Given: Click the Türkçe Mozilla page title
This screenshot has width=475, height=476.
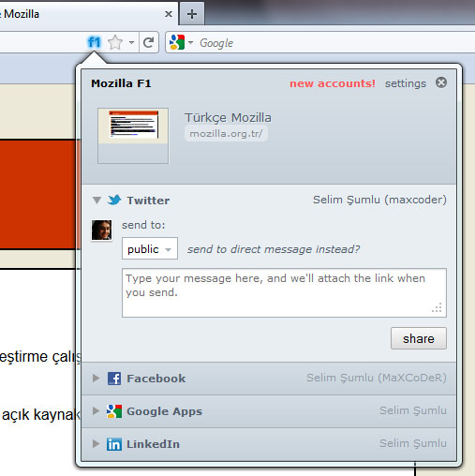Looking at the screenshot, I should click(228, 118).
